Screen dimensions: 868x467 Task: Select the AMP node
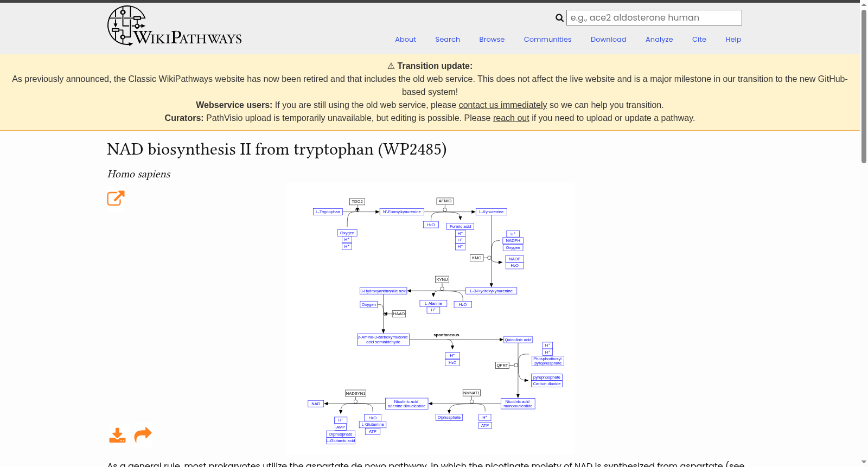point(341,427)
